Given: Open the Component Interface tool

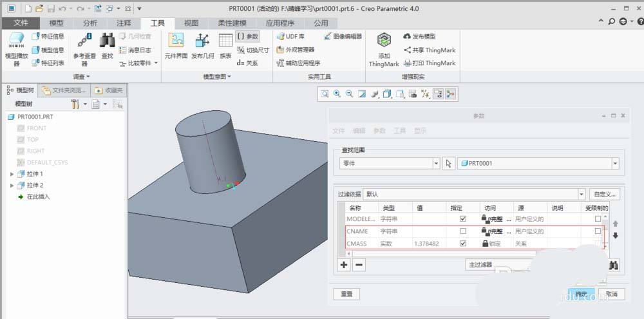Looking at the screenshot, I should pyautogui.click(x=176, y=41).
